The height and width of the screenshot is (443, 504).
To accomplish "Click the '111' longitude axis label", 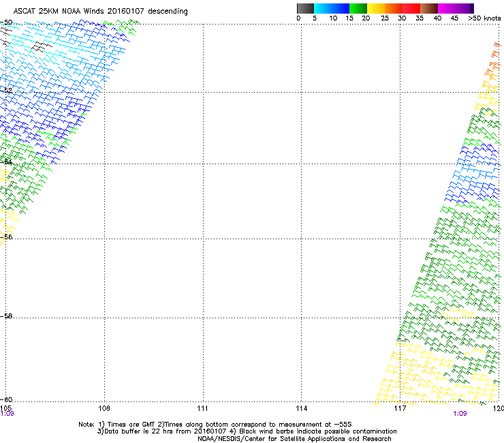I will point(202,408).
